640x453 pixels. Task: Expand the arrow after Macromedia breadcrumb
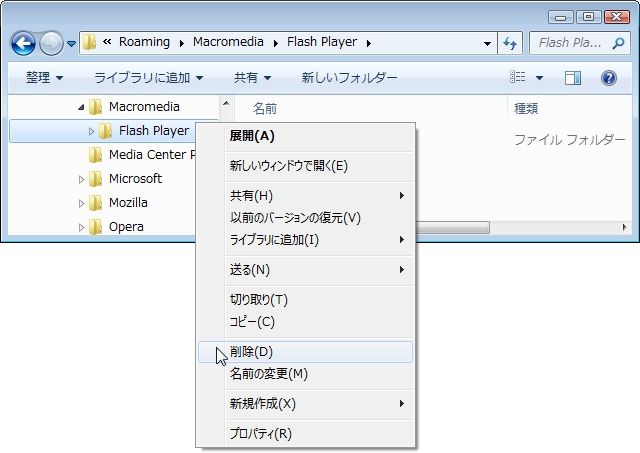[276, 43]
